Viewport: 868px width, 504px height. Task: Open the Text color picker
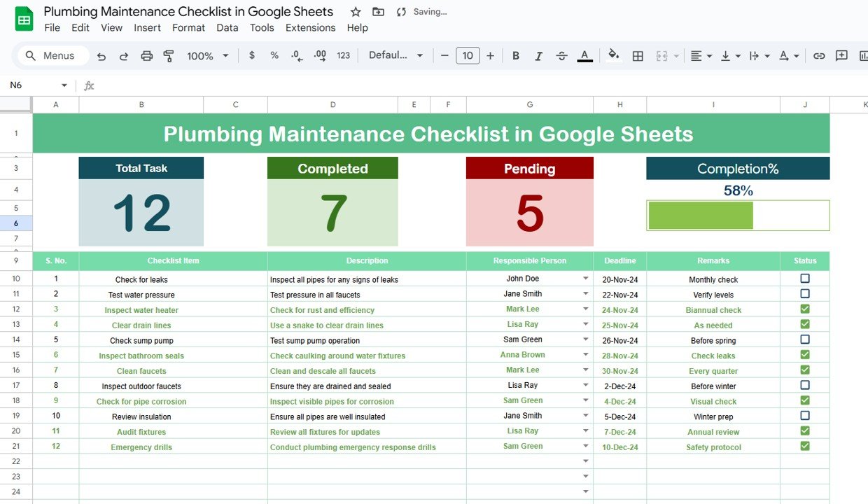[584, 56]
